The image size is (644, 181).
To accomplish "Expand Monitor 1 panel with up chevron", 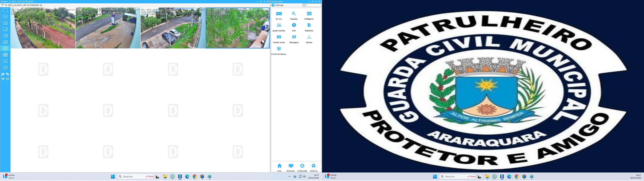I will tap(264, 2).
